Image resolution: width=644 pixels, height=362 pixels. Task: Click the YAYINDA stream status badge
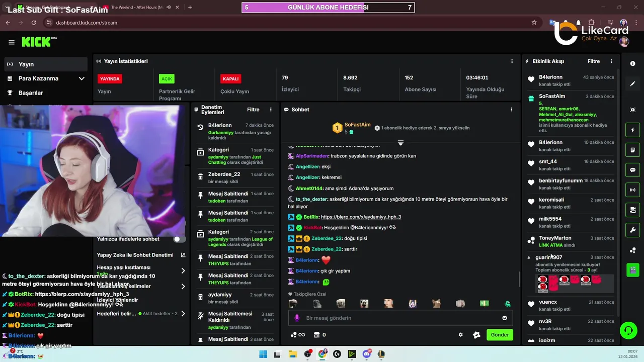coord(110,79)
